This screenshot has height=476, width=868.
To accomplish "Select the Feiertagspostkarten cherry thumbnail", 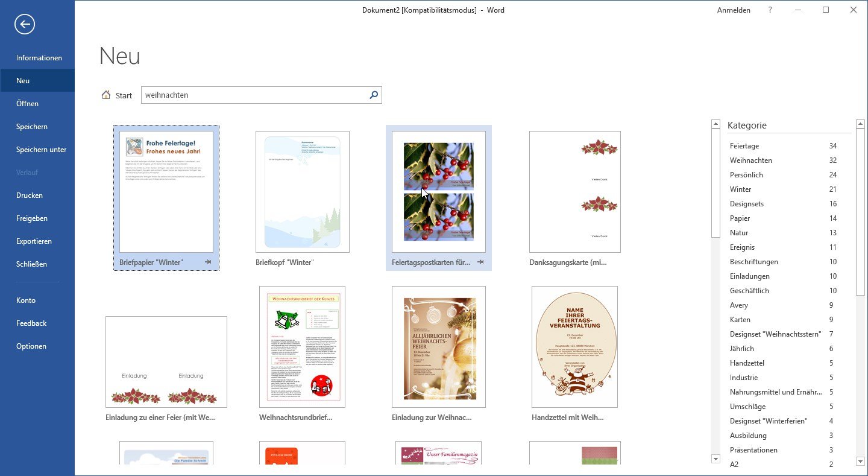I will (x=439, y=192).
